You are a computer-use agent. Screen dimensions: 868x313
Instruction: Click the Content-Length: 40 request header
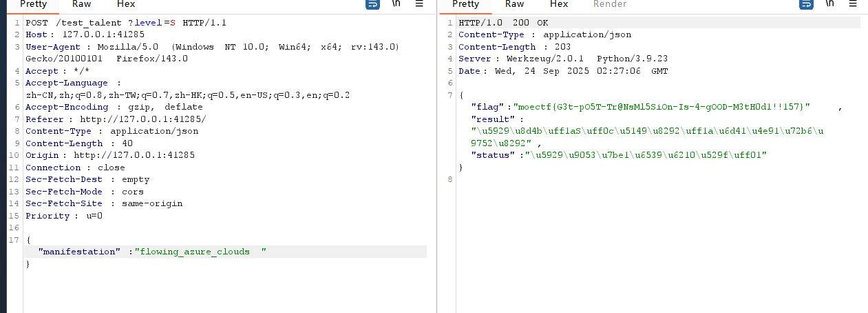click(x=74, y=143)
